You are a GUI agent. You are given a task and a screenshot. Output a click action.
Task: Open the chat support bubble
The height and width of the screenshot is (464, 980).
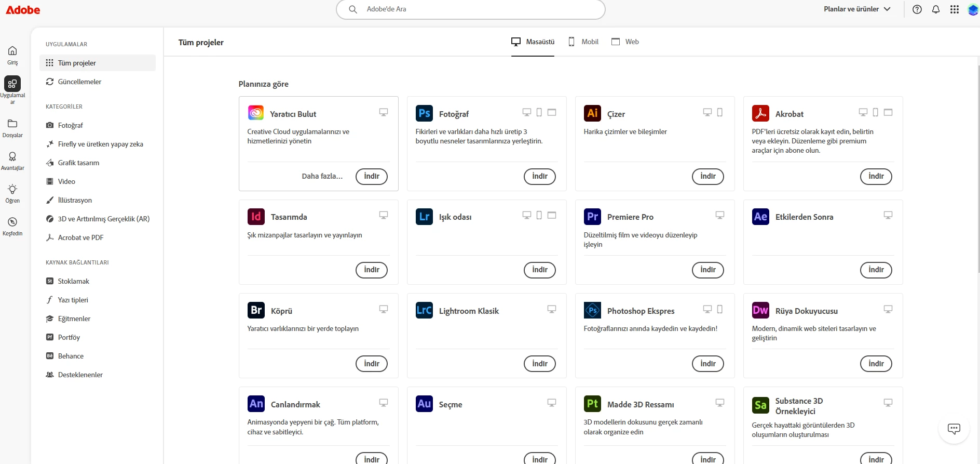coord(954,429)
